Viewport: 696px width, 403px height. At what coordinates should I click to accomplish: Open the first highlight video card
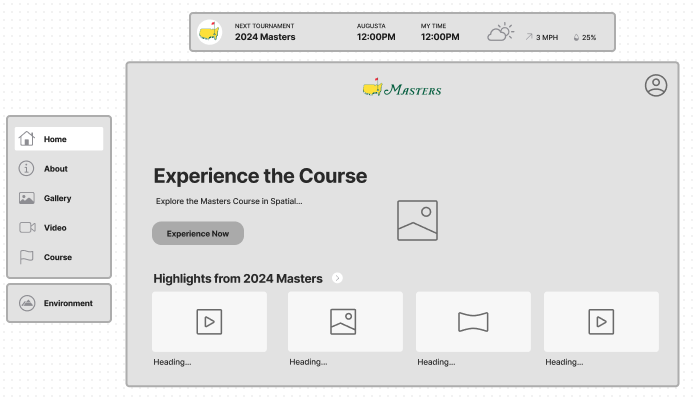(x=210, y=322)
